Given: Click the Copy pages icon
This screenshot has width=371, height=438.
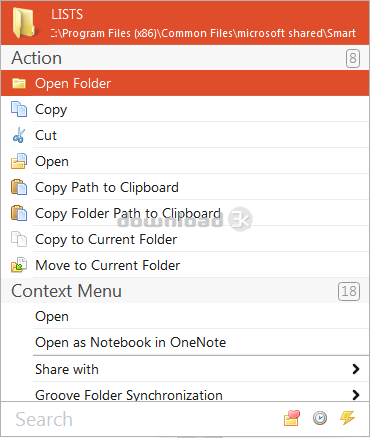Looking at the screenshot, I should click(x=19, y=109).
